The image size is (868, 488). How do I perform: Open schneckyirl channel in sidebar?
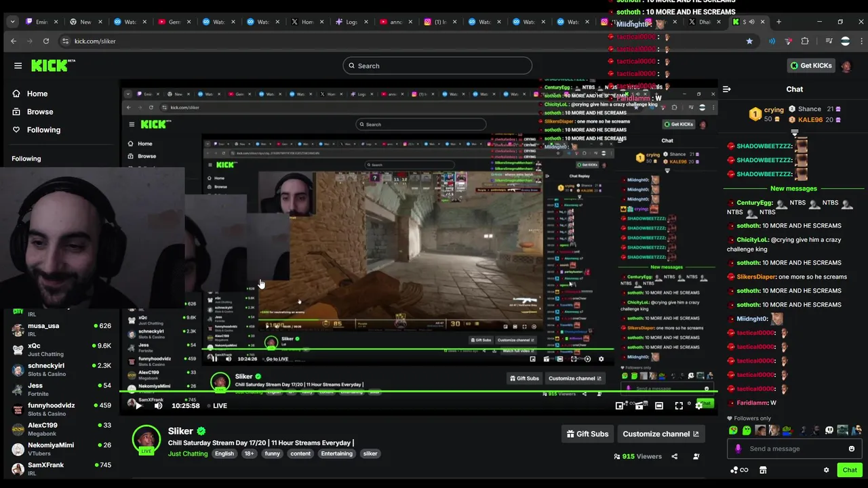click(61, 369)
